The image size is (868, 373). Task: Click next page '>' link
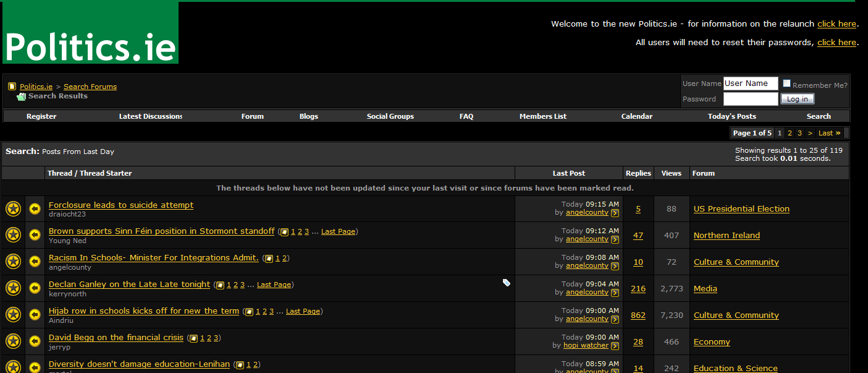click(810, 133)
